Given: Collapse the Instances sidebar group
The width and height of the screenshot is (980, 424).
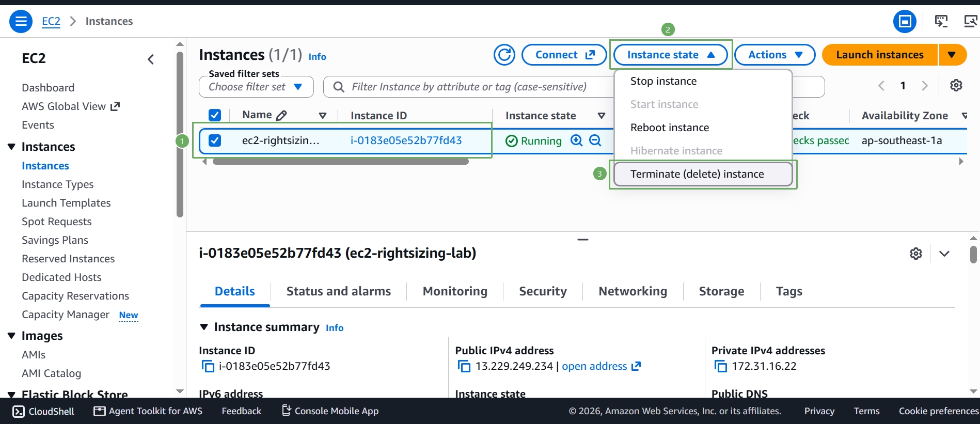Looking at the screenshot, I should tap(11, 147).
